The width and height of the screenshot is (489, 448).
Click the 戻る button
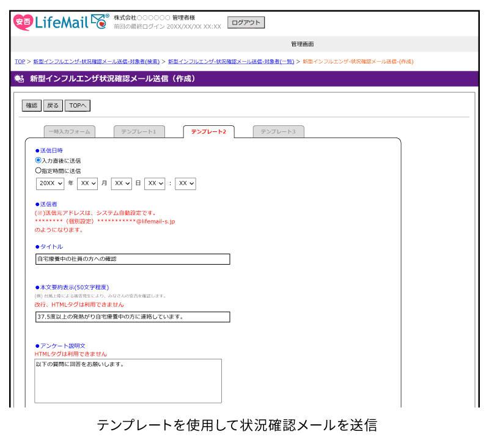[x=53, y=105]
